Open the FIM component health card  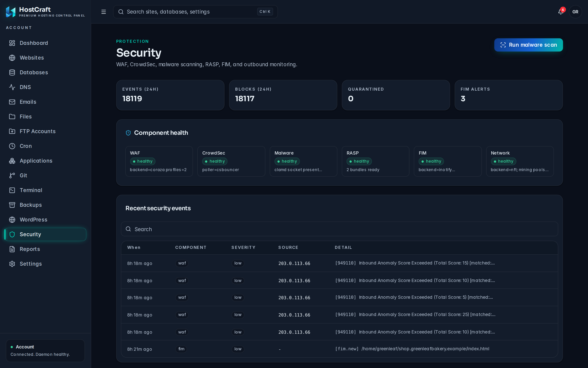(448, 161)
